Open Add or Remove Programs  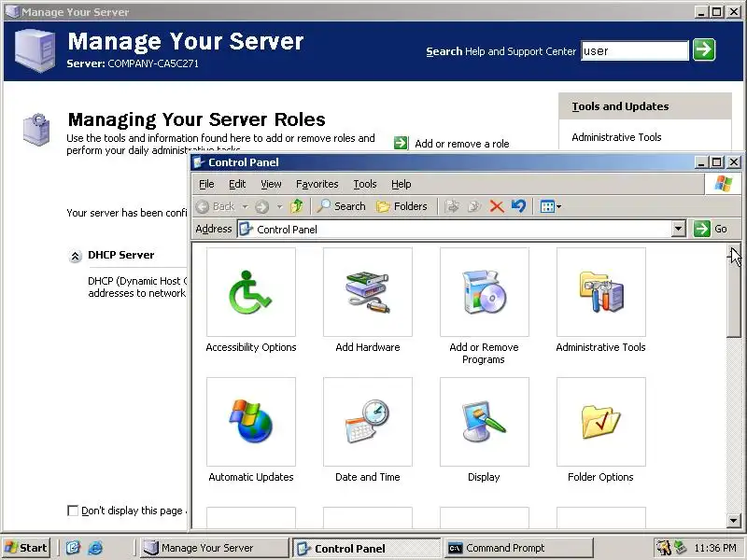pos(484,306)
